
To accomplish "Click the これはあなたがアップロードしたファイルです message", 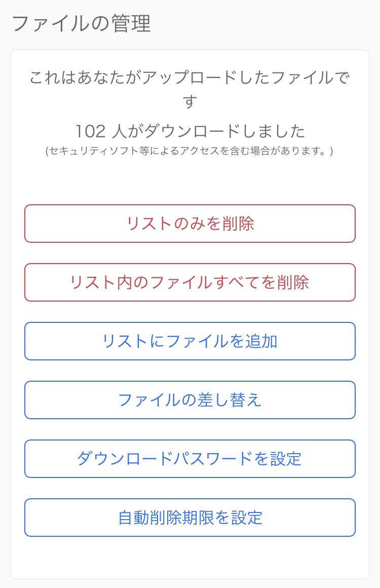I will point(190,79).
